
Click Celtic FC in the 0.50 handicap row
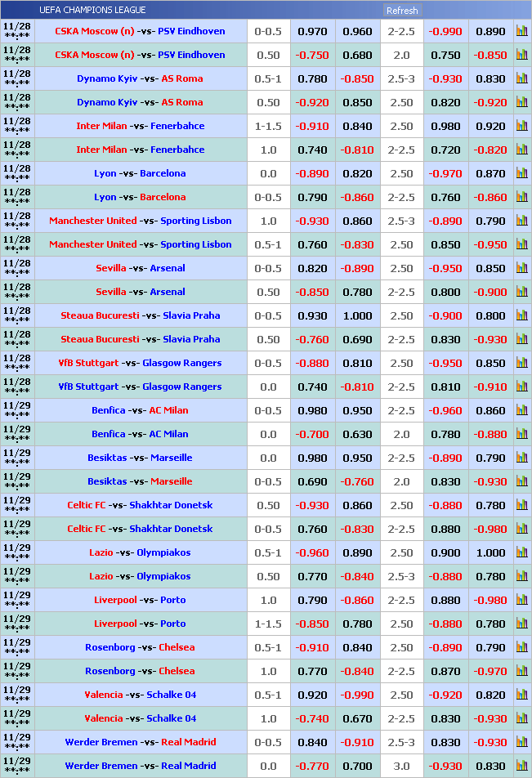point(87,506)
